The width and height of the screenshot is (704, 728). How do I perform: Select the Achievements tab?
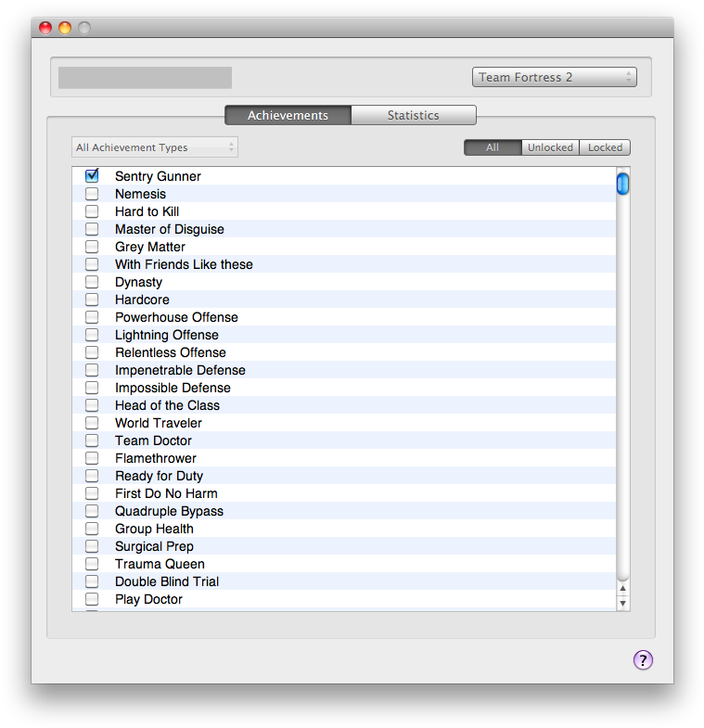tap(288, 115)
